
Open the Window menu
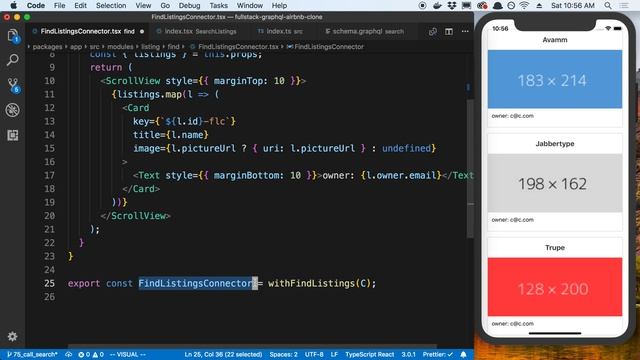click(x=249, y=6)
